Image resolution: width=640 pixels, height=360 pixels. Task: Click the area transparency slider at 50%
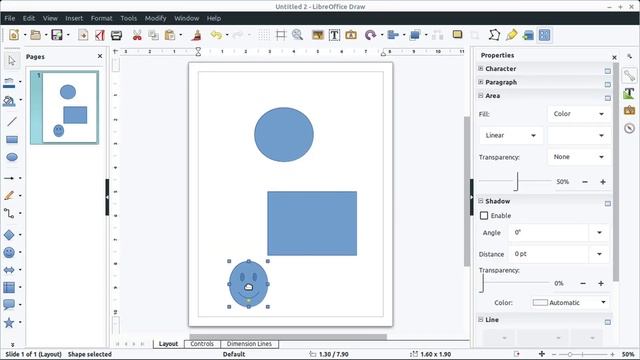click(x=516, y=181)
